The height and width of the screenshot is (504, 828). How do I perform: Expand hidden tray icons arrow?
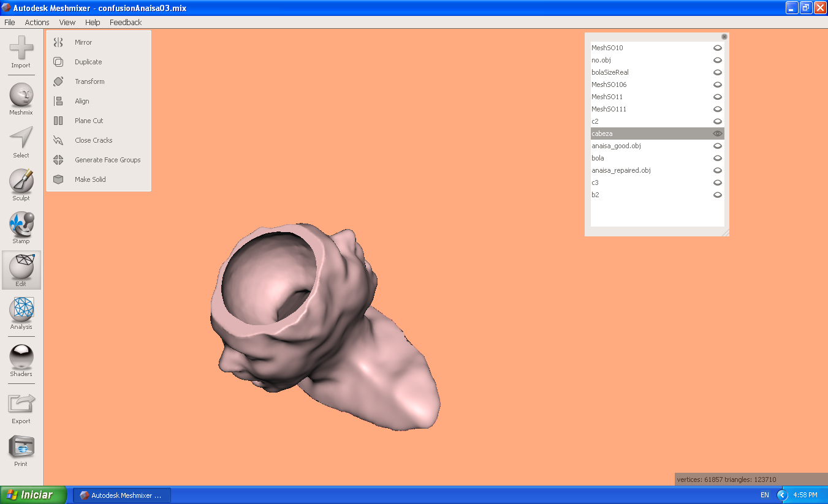coord(781,495)
